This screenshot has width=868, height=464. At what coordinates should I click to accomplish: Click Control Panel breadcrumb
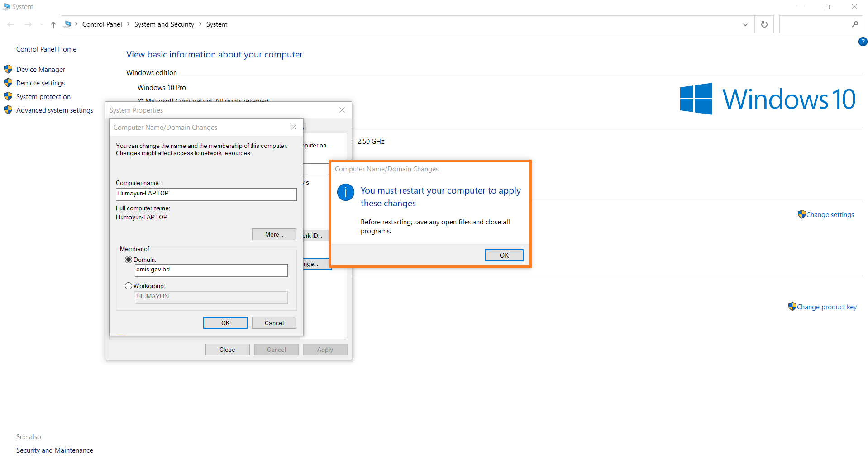[x=102, y=24]
